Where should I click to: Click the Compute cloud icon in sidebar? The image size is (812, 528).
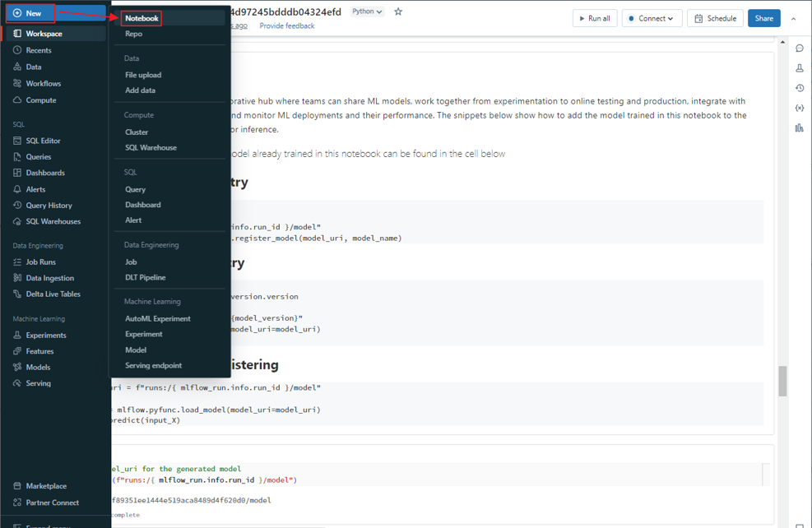[x=17, y=100]
